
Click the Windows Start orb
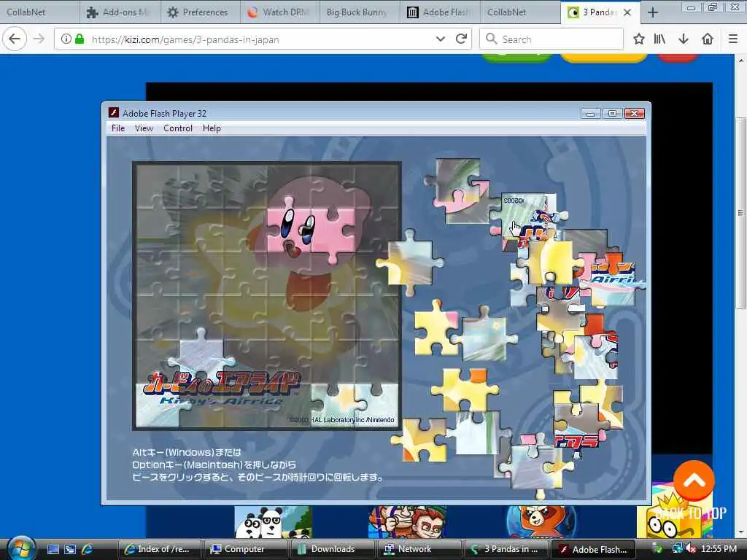(x=21, y=548)
